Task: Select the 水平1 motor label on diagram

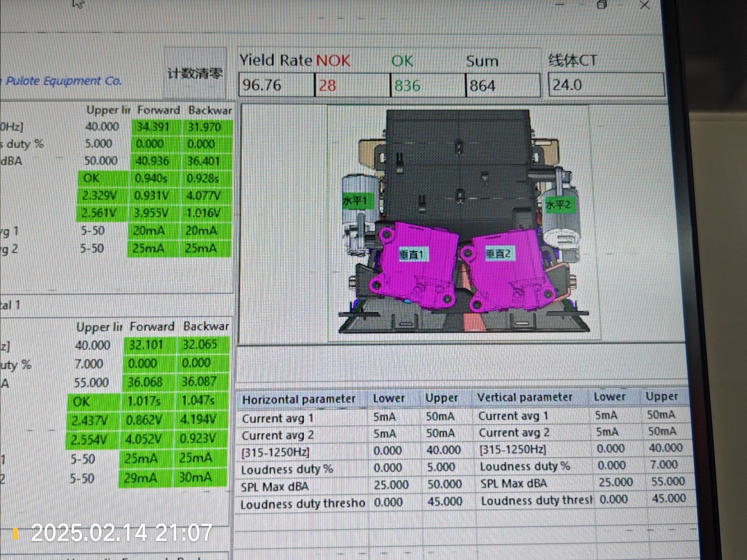Action: click(355, 201)
